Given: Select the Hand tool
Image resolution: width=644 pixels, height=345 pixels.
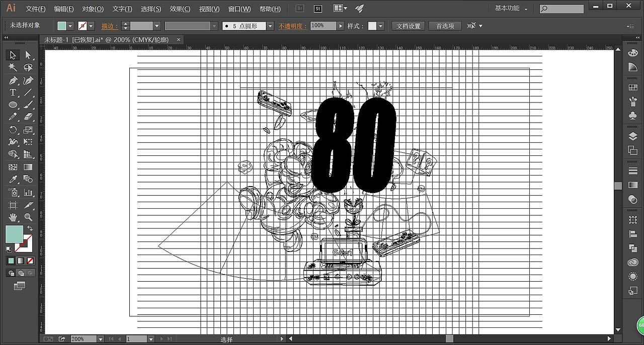Looking at the screenshot, I should coord(13,217).
